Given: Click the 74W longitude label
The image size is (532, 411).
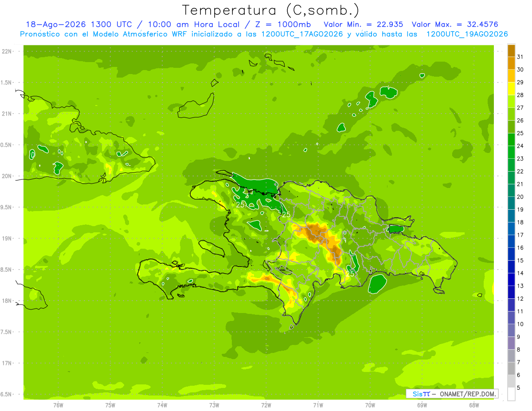Looking at the screenshot, I should 162,405.
